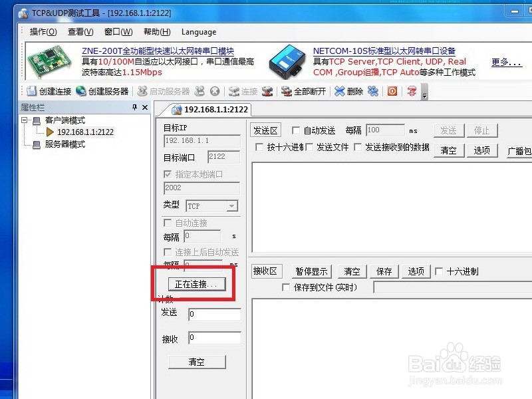This screenshot has height=399, width=532.
Task: Click the stop server icon beside 启动服务器
Action: pos(200,91)
